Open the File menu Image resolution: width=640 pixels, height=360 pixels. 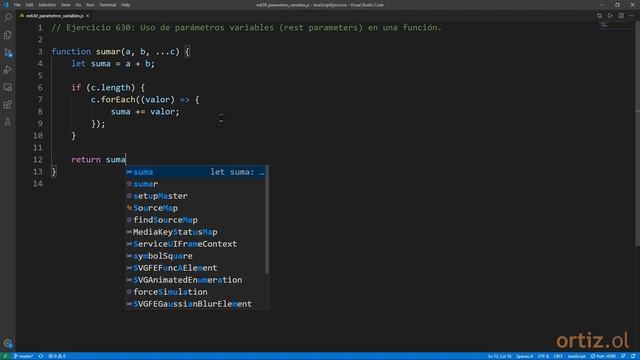click(x=17, y=5)
